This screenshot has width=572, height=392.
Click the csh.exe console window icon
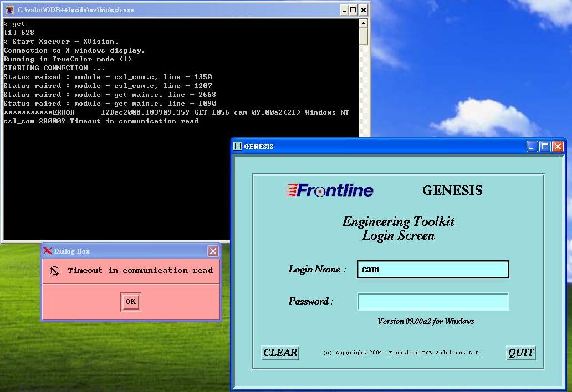(9, 10)
